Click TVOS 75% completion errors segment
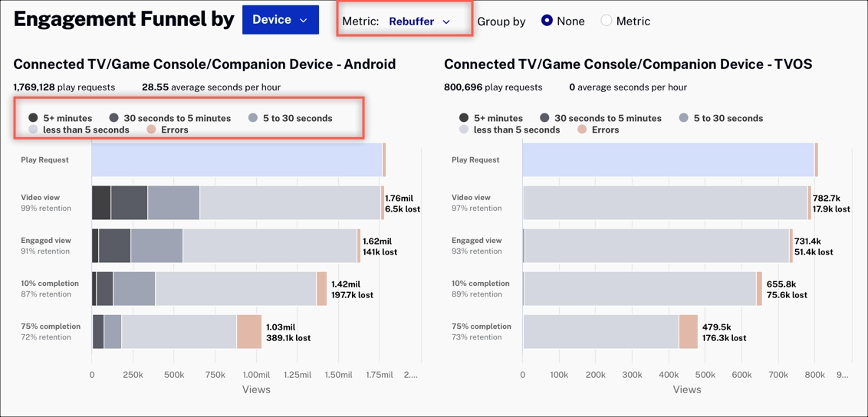The width and height of the screenshot is (868, 417). click(x=689, y=332)
